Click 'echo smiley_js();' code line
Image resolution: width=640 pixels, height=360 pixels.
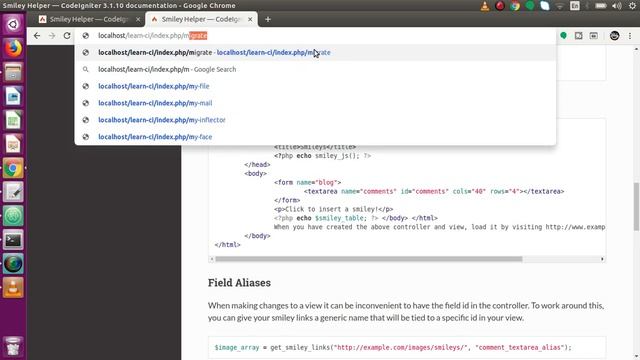click(x=322, y=156)
